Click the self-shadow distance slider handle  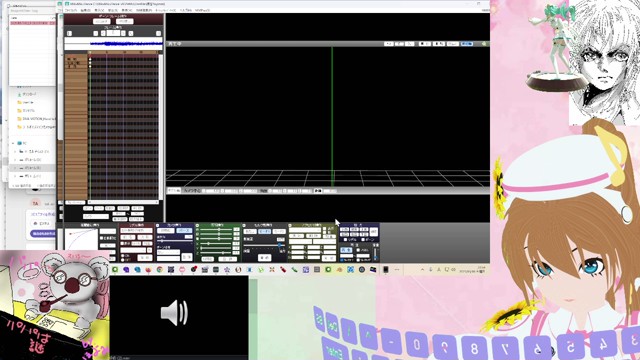click(280, 245)
